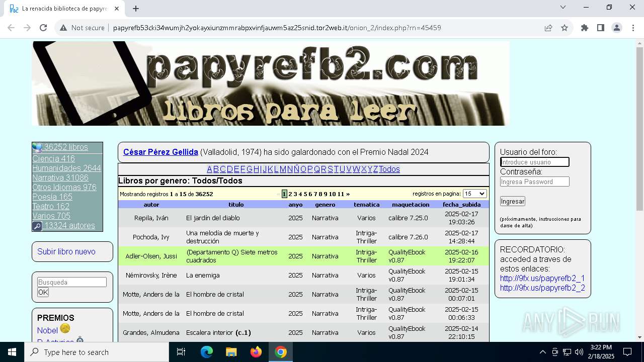Image resolution: width=644 pixels, height=362 pixels.
Task: Click the network tray icon
Action: [567, 352]
